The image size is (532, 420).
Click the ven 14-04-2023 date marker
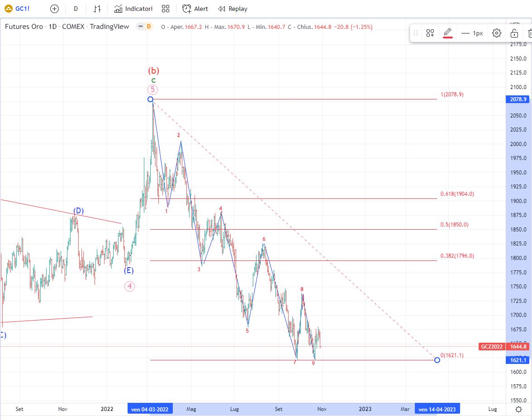click(437, 409)
